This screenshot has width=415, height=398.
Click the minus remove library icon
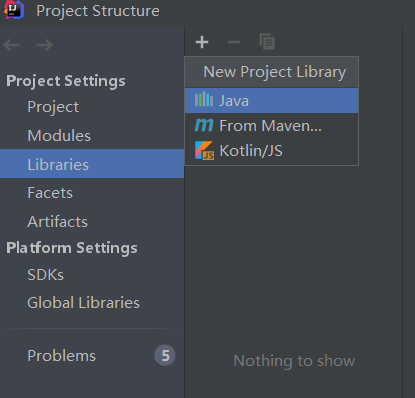(x=234, y=42)
